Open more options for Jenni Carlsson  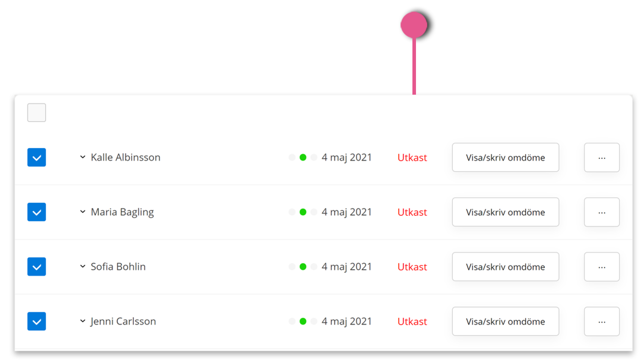pos(602,321)
